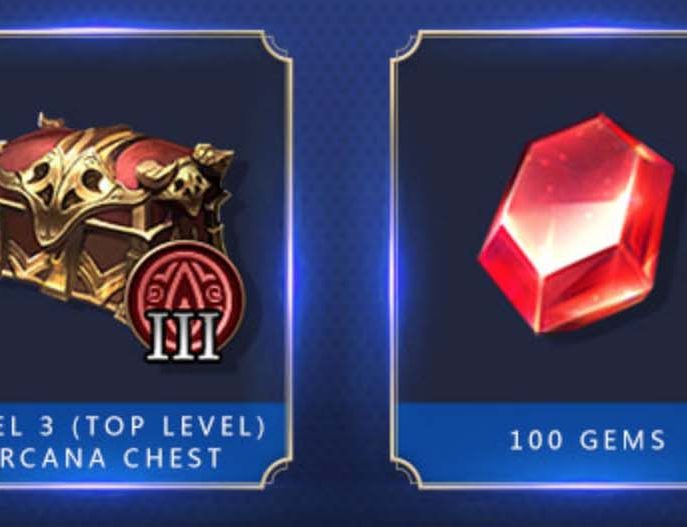Click the "100" number in gems label
The height and width of the screenshot is (527, 687).
pos(536,439)
